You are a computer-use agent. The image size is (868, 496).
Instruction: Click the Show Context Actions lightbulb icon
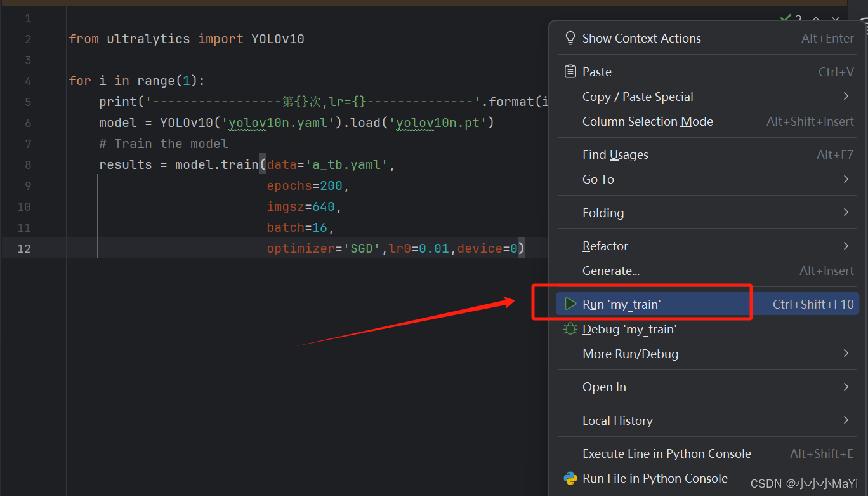pyautogui.click(x=570, y=38)
